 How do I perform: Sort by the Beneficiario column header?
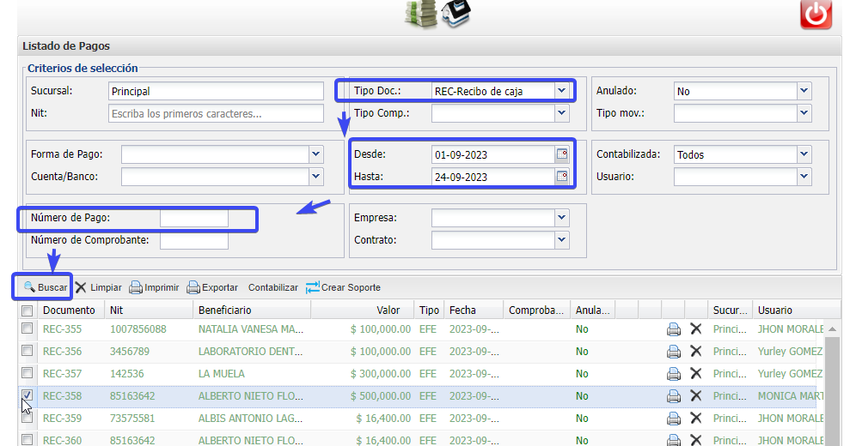[224, 311]
